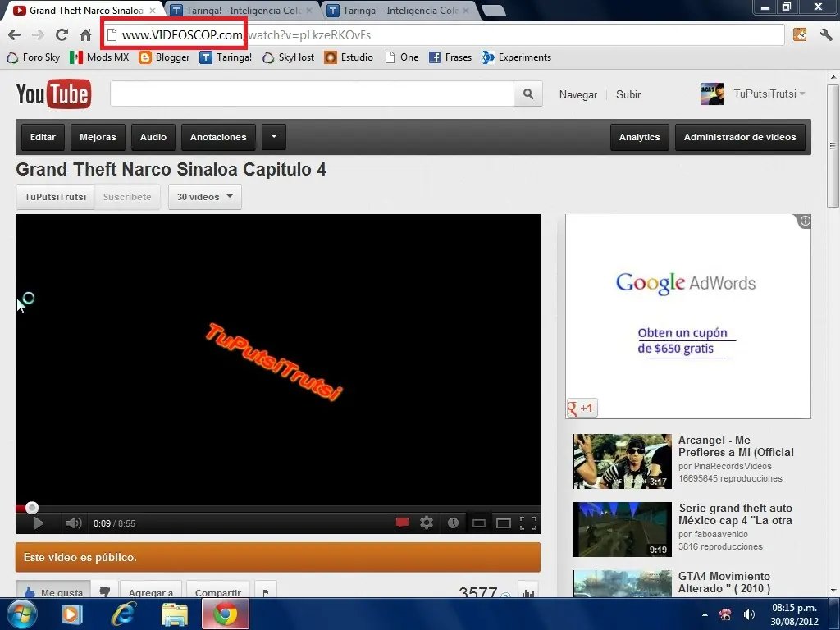
Task: Open the Frases bookmark
Action: coord(450,57)
